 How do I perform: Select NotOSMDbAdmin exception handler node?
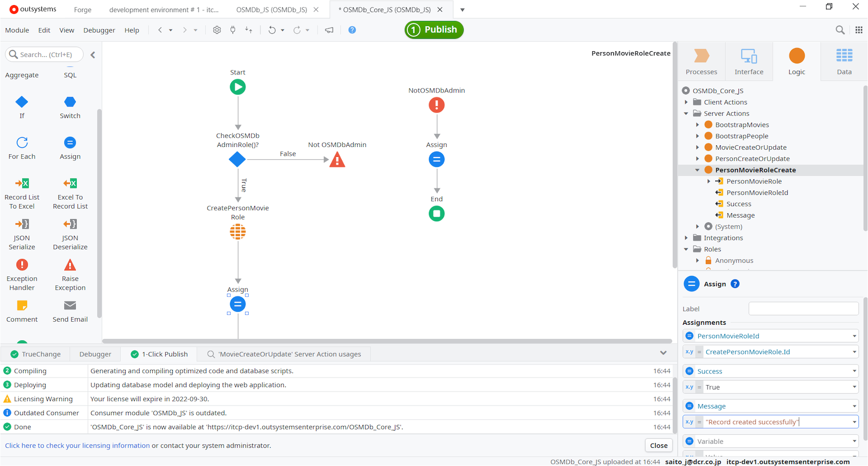(x=437, y=105)
